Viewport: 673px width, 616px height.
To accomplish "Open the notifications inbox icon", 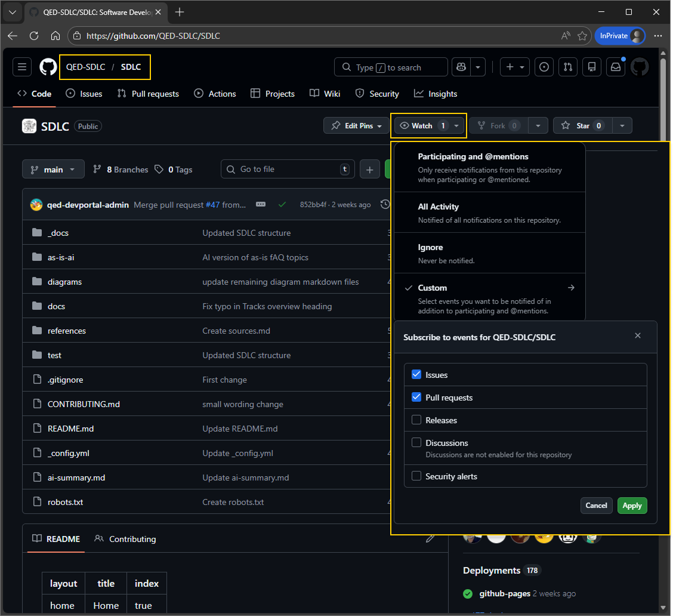I will pos(616,67).
